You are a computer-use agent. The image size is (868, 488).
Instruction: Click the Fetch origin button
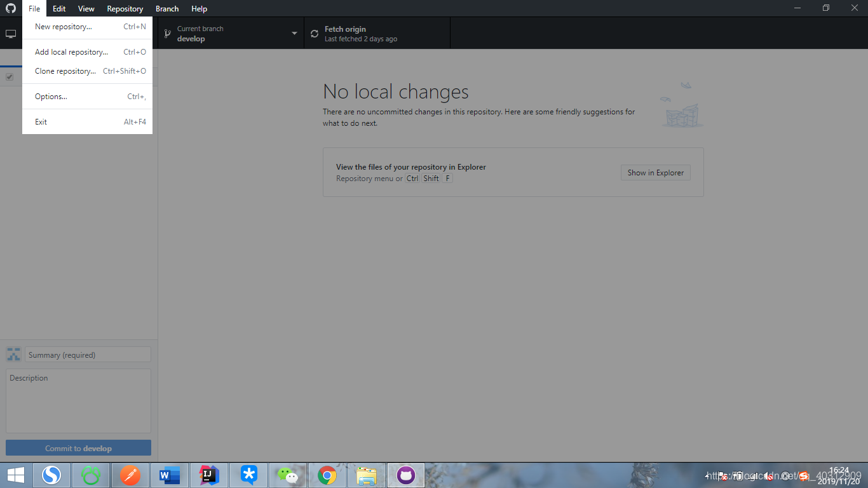click(x=377, y=34)
